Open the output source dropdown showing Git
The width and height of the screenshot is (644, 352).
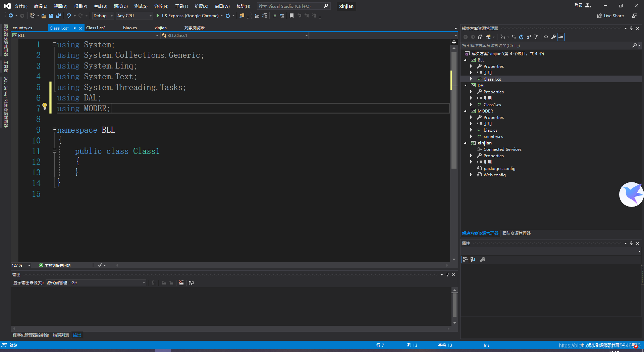click(96, 283)
